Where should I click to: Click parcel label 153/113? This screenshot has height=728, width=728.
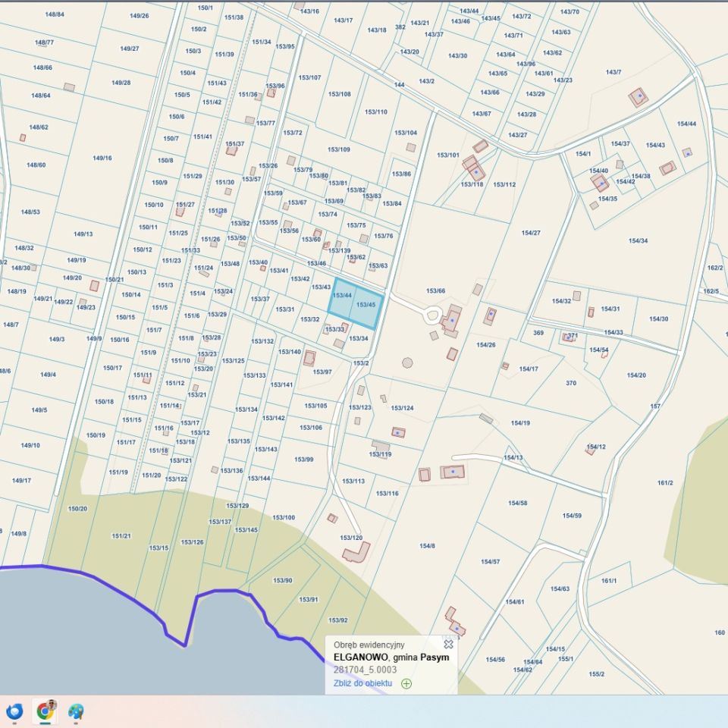pyautogui.click(x=353, y=481)
